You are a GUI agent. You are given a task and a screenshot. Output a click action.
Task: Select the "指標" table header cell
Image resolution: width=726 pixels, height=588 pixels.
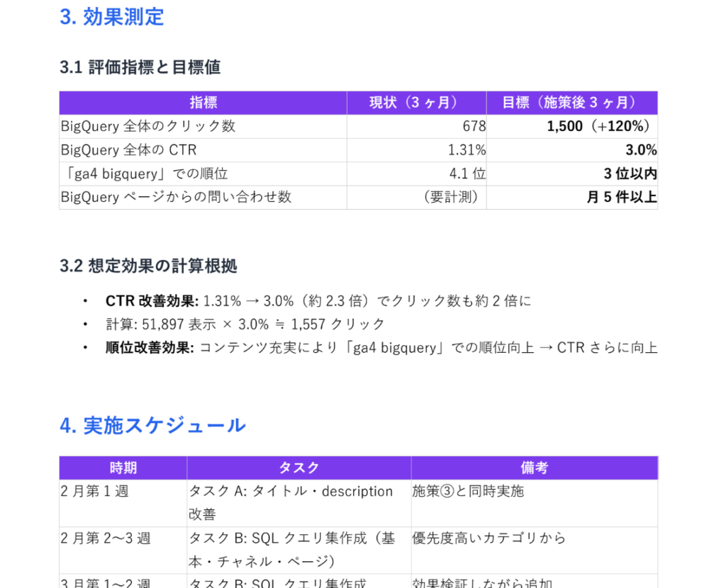[203, 103]
